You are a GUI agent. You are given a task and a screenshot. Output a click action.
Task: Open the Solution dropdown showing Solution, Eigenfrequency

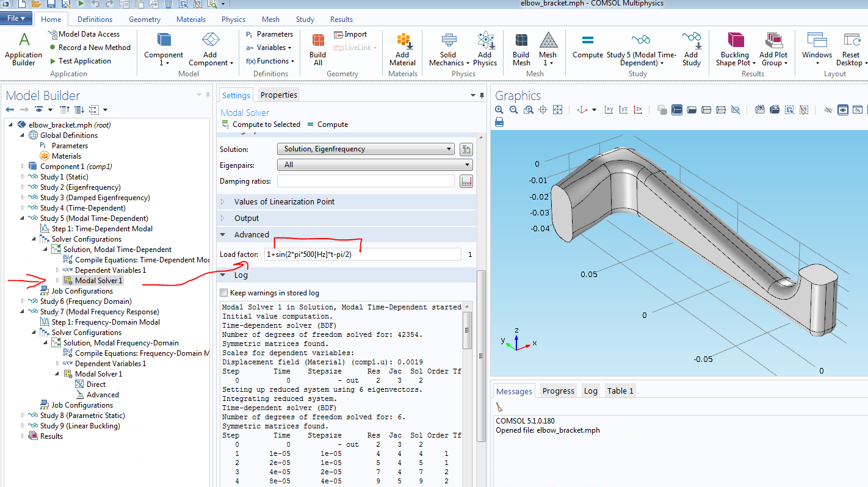pyautogui.click(x=366, y=149)
